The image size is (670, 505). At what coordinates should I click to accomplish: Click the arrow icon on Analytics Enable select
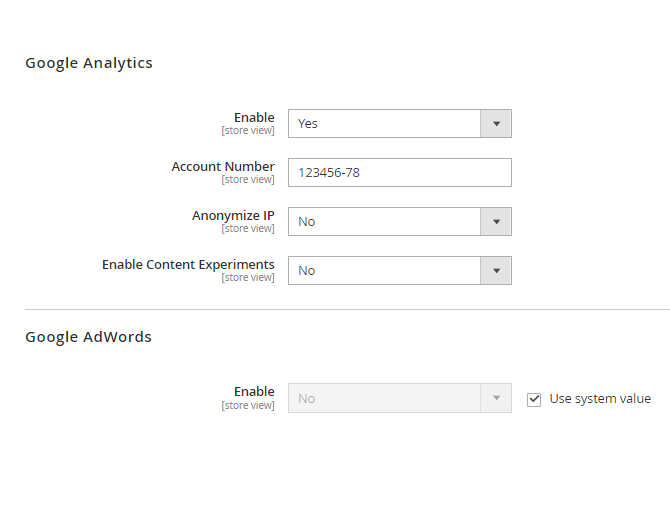coord(496,123)
